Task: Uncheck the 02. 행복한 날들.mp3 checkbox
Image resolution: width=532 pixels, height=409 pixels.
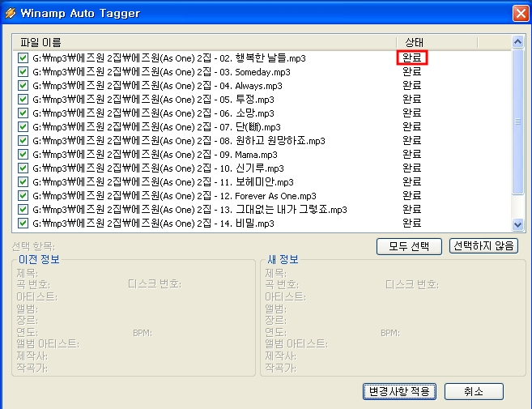Action: pyautogui.click(x=23, y=58)
